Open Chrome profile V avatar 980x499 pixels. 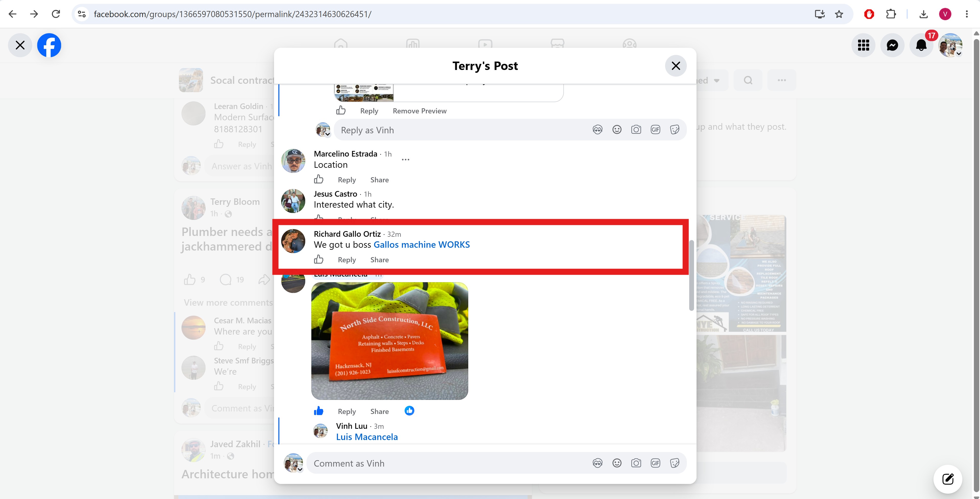coord(945,14)
